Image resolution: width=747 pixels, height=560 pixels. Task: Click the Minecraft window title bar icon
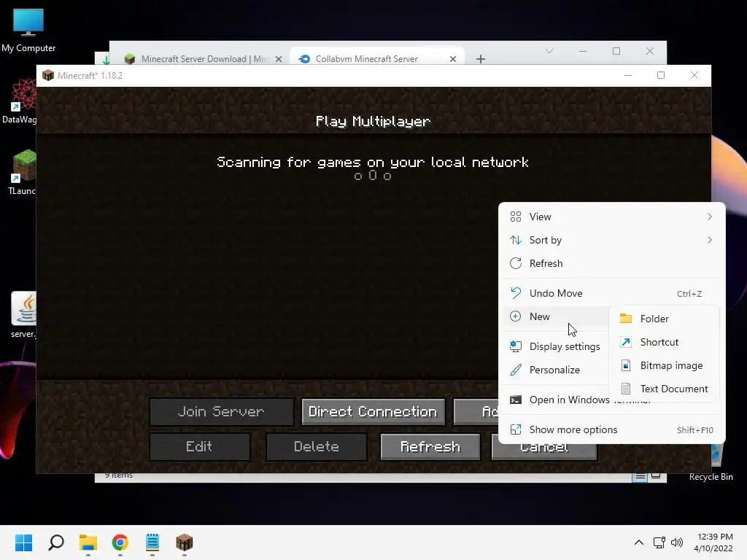(48, 75)
